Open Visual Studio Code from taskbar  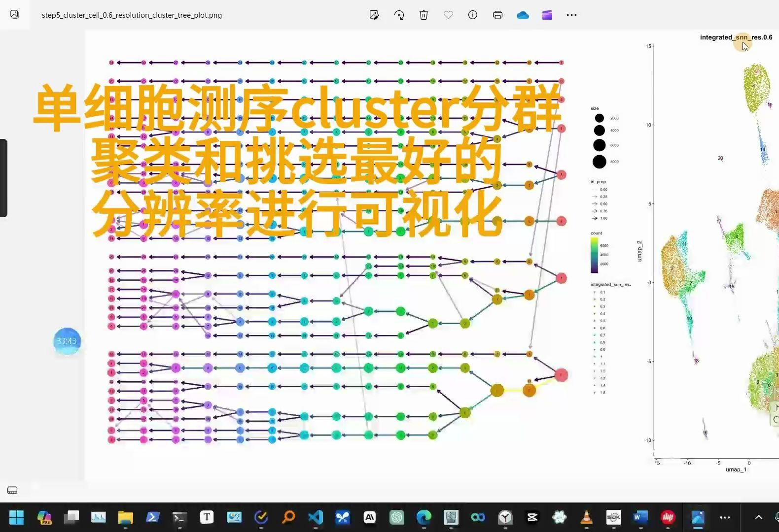(x=316, y=517)
